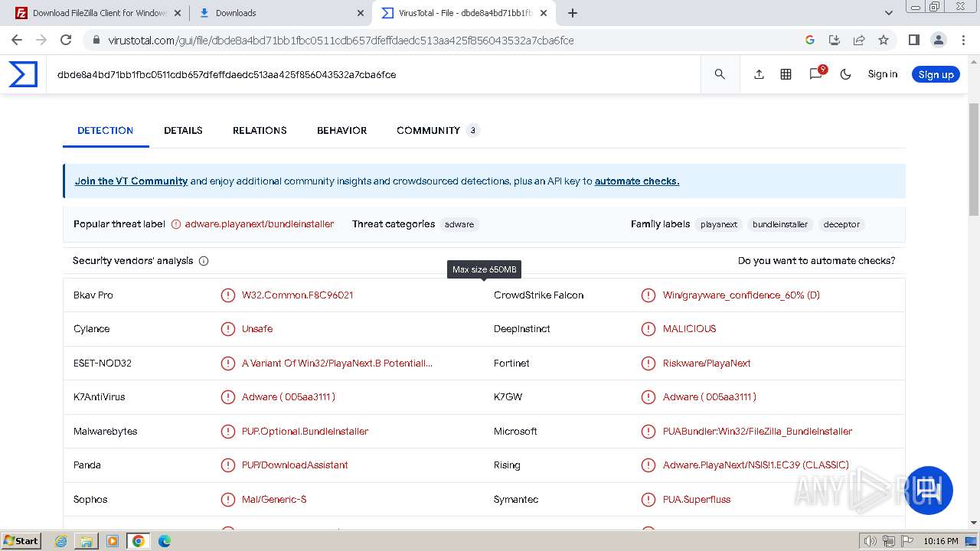Select W32.Common.F8C96021 detection text

[297, 295]
